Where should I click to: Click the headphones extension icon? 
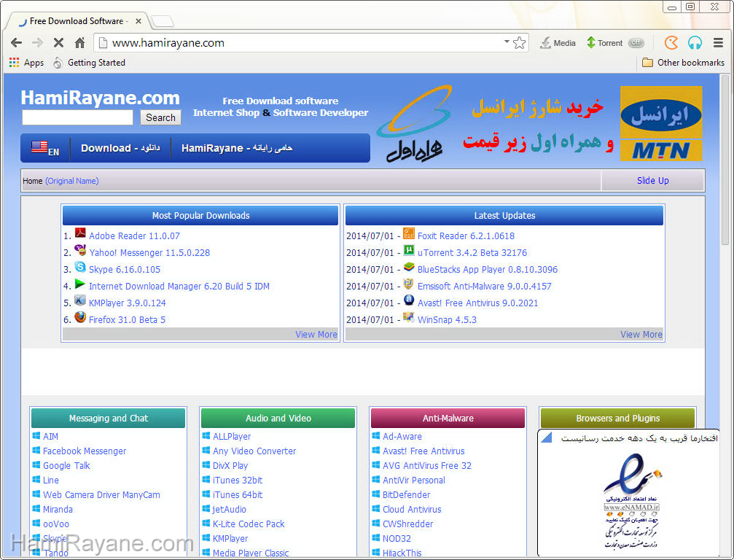[695, 42]
